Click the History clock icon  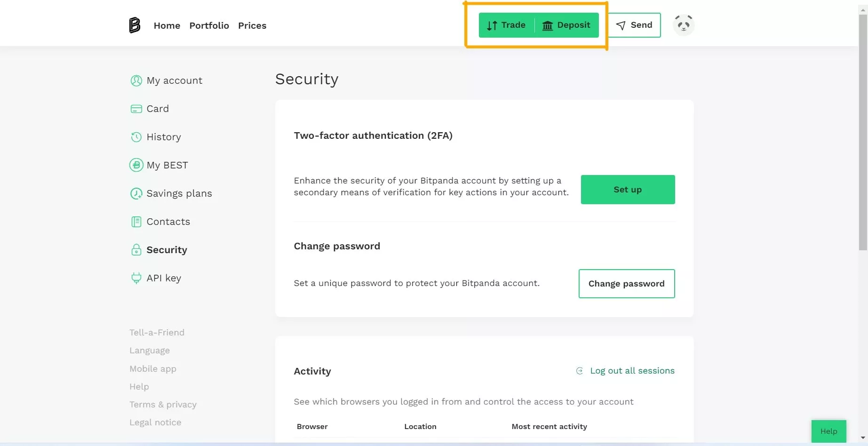(136, 137)
